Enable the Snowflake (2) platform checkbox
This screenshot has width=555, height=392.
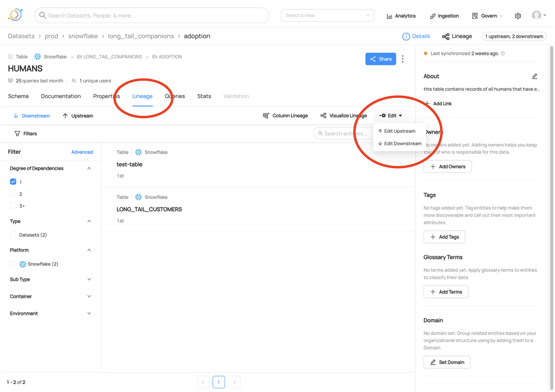pos(13,264)
